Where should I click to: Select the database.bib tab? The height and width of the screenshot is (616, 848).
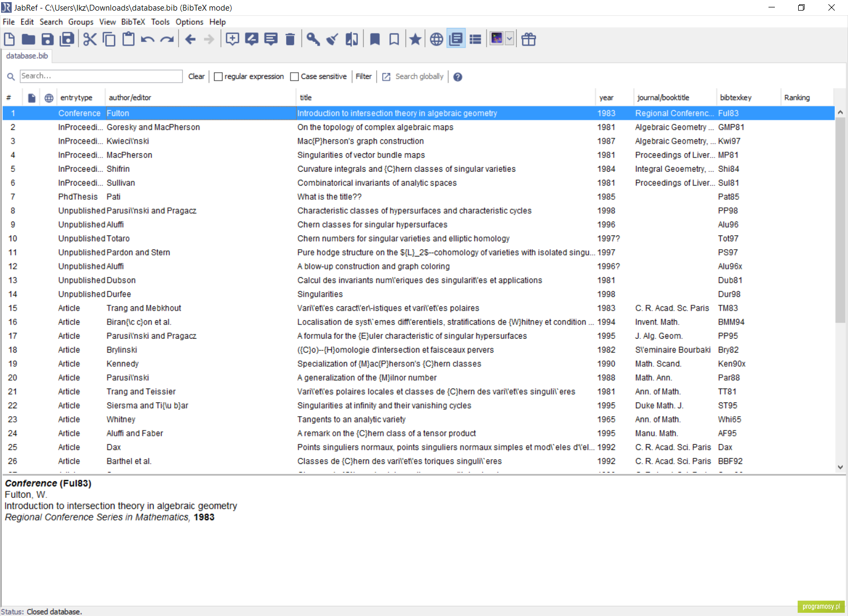click(x=27, y=56)
